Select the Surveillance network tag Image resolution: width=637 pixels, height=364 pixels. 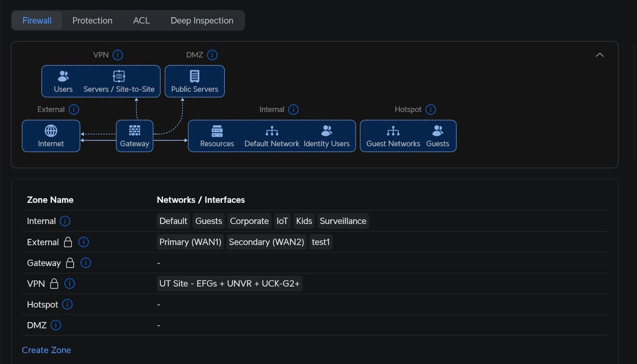pyautogui.click(x=343, y=221)
